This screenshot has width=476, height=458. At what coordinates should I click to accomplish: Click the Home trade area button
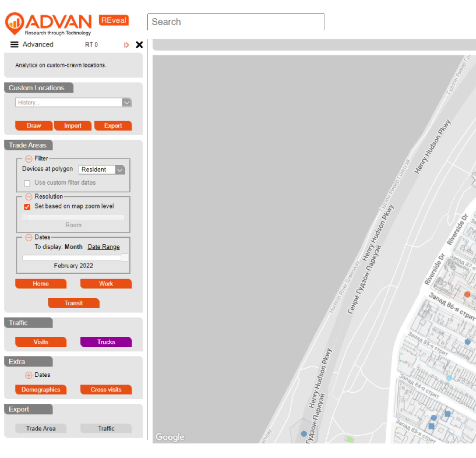coord(41,284)
